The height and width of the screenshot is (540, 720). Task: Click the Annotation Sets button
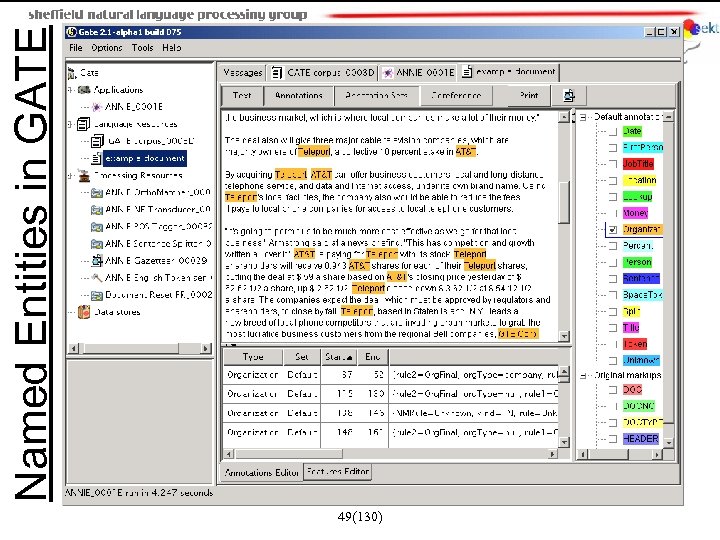[376, 96]
